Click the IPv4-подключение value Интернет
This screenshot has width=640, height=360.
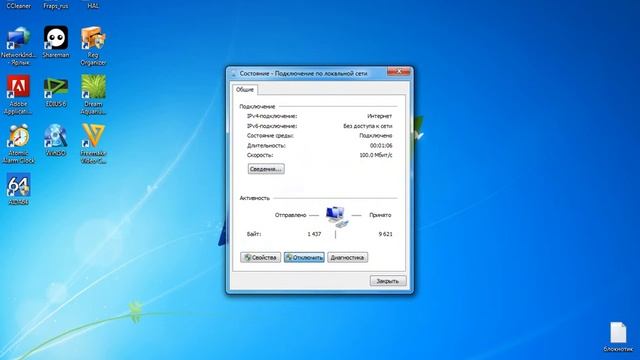(x=380, y=116)
